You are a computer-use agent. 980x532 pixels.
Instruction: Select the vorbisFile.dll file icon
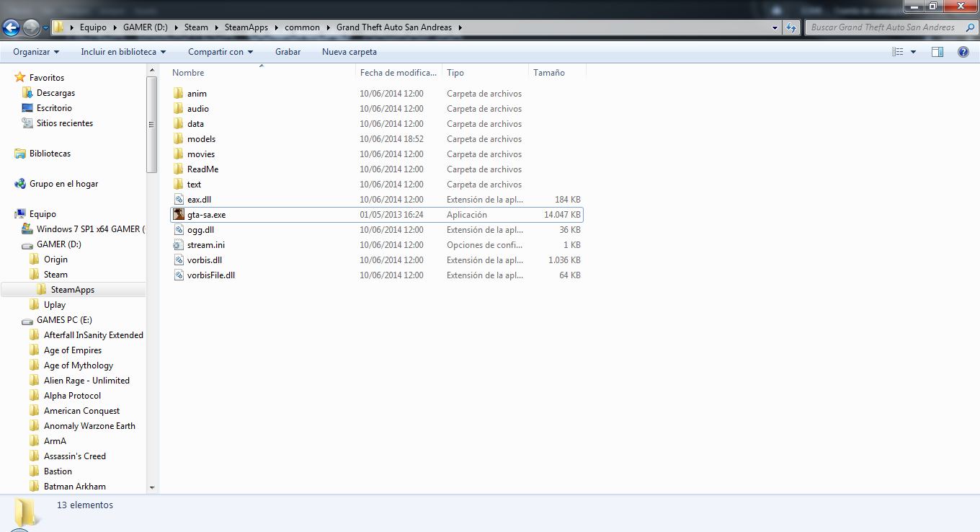(179, 275)
